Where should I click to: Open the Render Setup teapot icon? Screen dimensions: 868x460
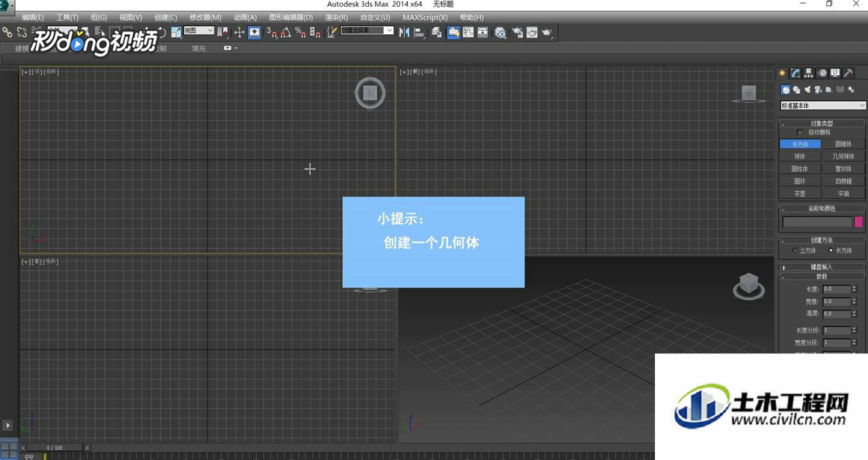pos(517,32)
